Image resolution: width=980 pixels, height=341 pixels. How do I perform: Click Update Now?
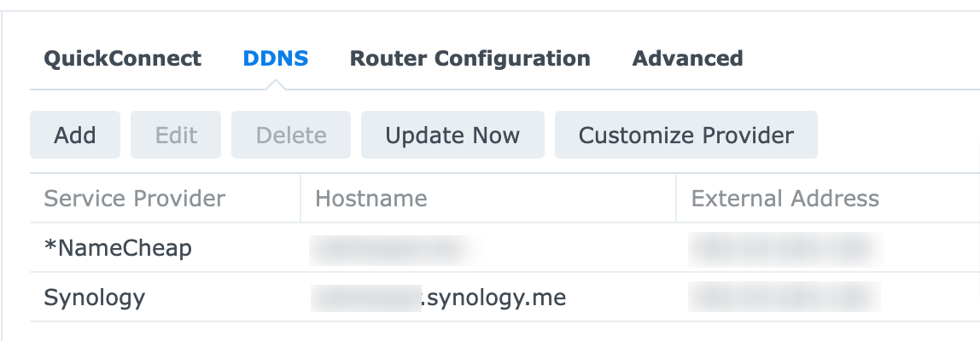point(452,135)
